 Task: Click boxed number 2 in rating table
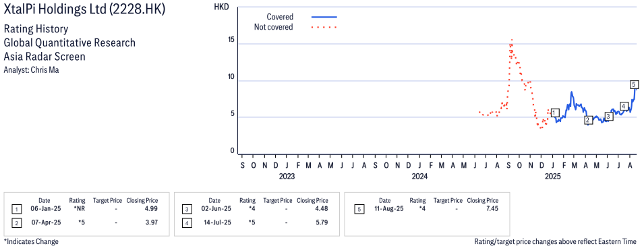point(16,222)
